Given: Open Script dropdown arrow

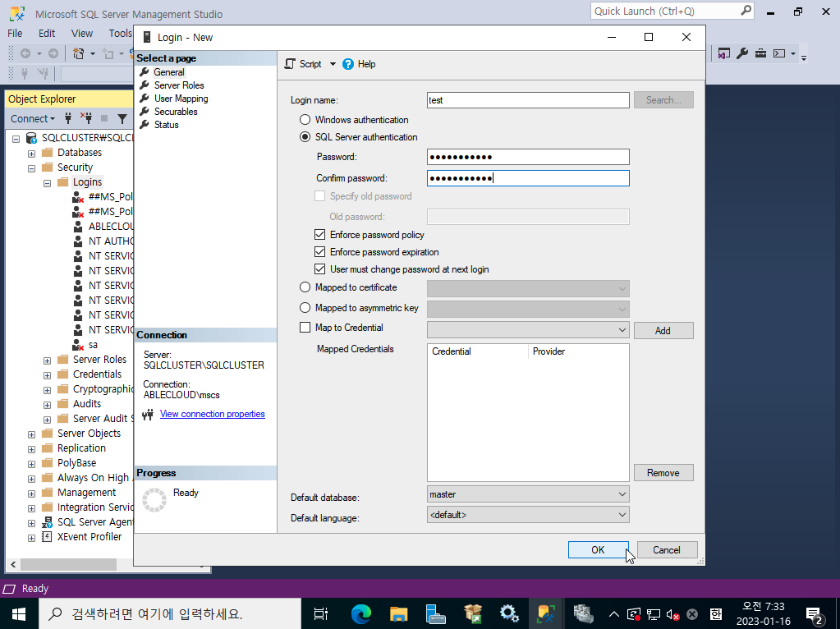Looking at the screenshot, I should coord(333,64).
